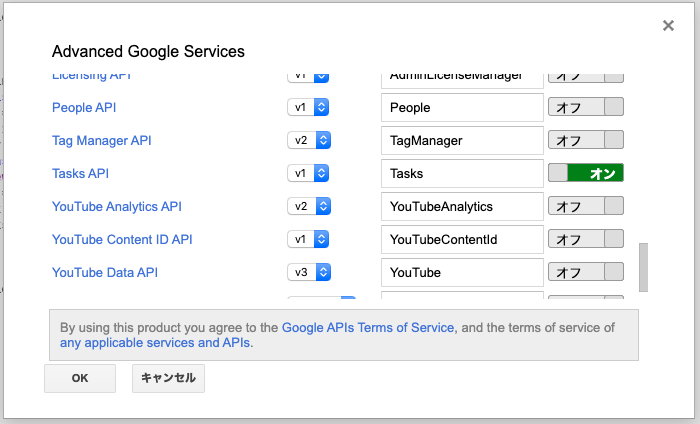Edit the People identifier field
The height and width of the screenshot is (424, 700).
(x=462, y=108)
